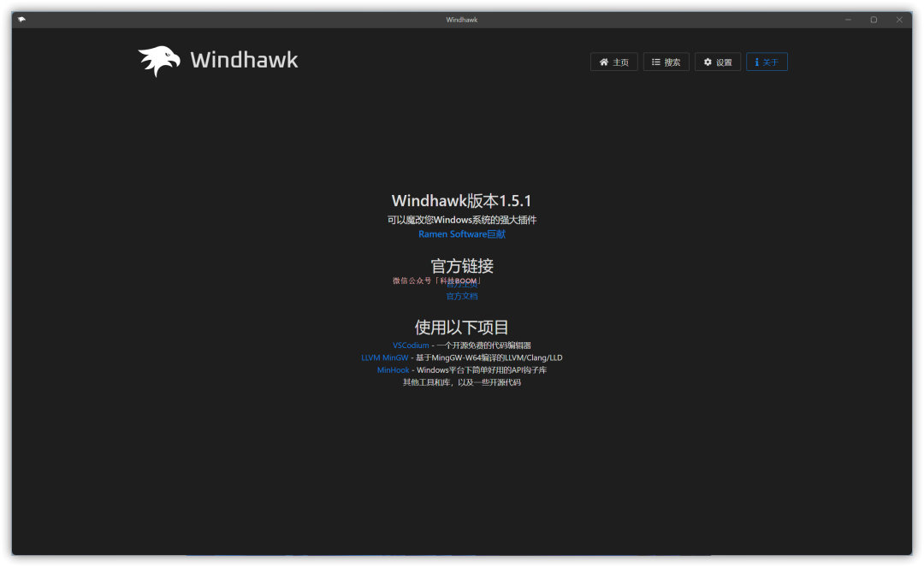Click the Windhawk eagle logo
Viewport: 924px width, 567px height.
click(159, 61)
